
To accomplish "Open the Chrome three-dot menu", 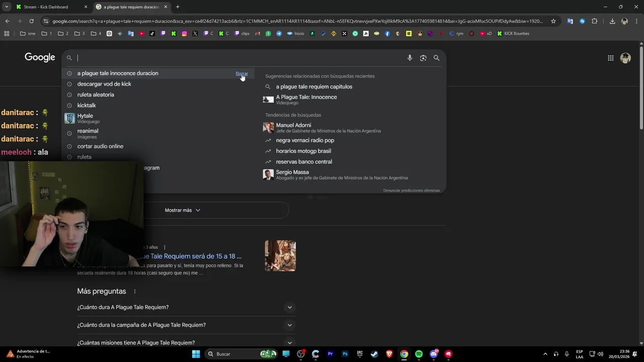I will (x=636, y=21).
